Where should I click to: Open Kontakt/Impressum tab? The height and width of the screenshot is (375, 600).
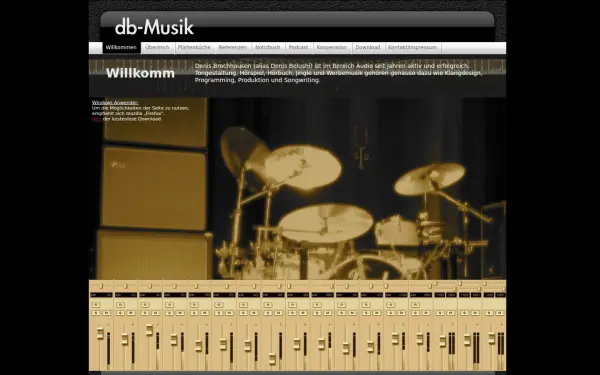(x=412, y=47)
